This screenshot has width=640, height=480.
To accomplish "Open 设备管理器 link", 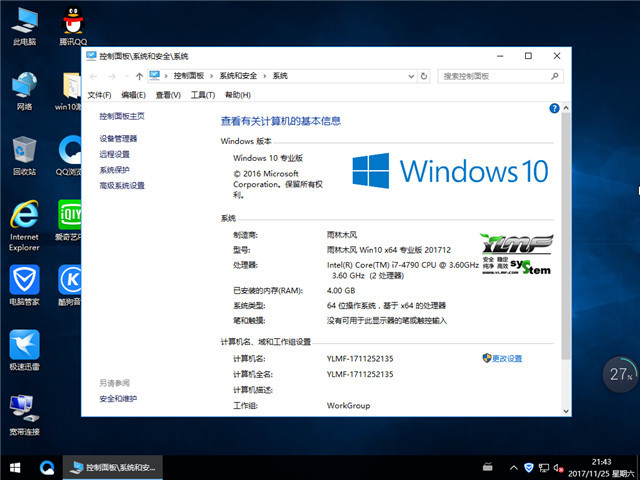I will pos(118,139).
